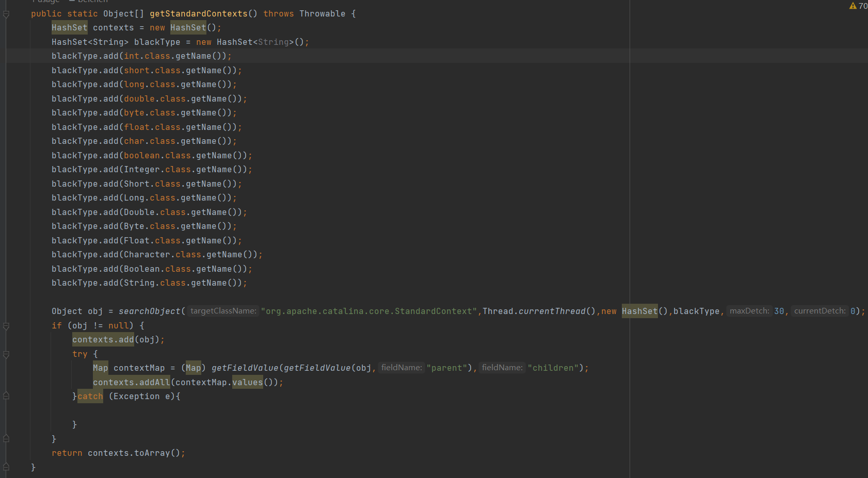The height and width of the screenshot is (478, 868).
Task: Click the boolean.class line
Action: point(152,156)
